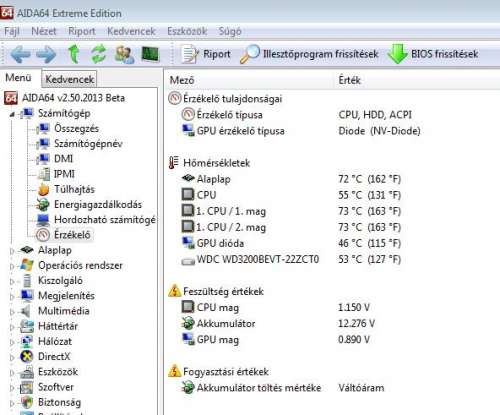500x415 pixels.
Task: Select the Érzékelő tulajdonságai section header
Action: pyautogui.click(x=225, y=98)
